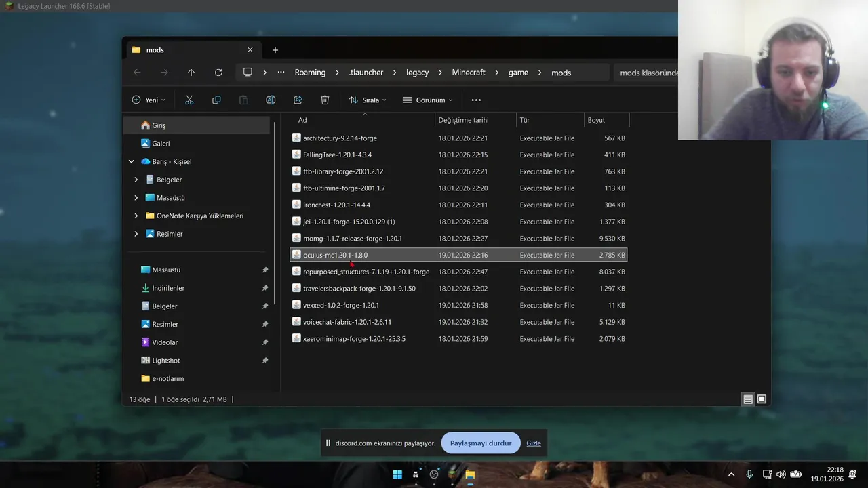The height and width of the screenshot is (488, 868).
Task: Select FallingTree-1.20.1-4.3.4 file
Action: click(458, 155)
